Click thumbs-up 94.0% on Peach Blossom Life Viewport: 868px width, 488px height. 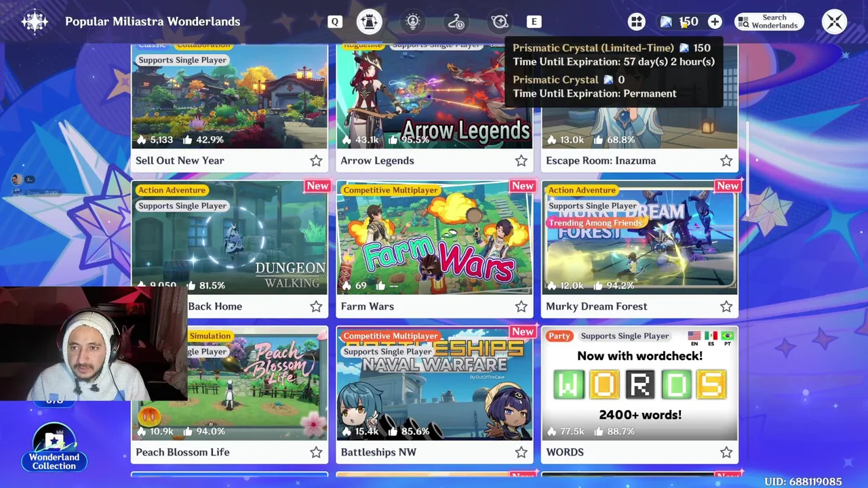pyautogui.click(x=204, y=431)
